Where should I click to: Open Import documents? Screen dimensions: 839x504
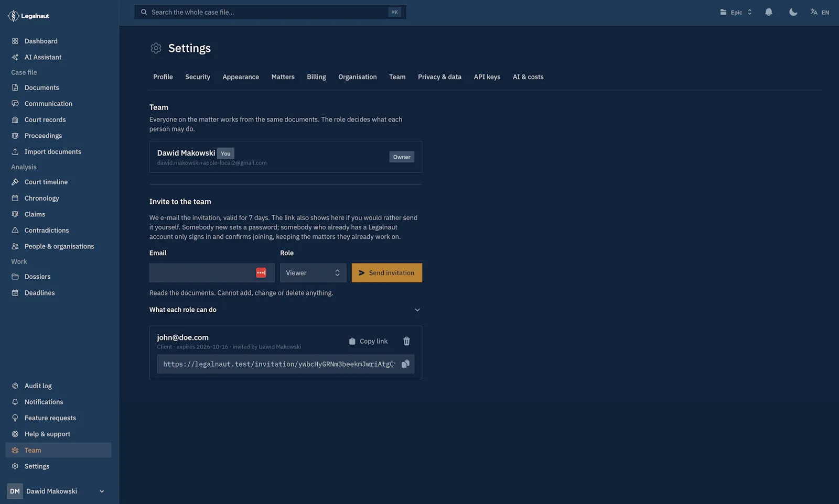pos(58,152)
